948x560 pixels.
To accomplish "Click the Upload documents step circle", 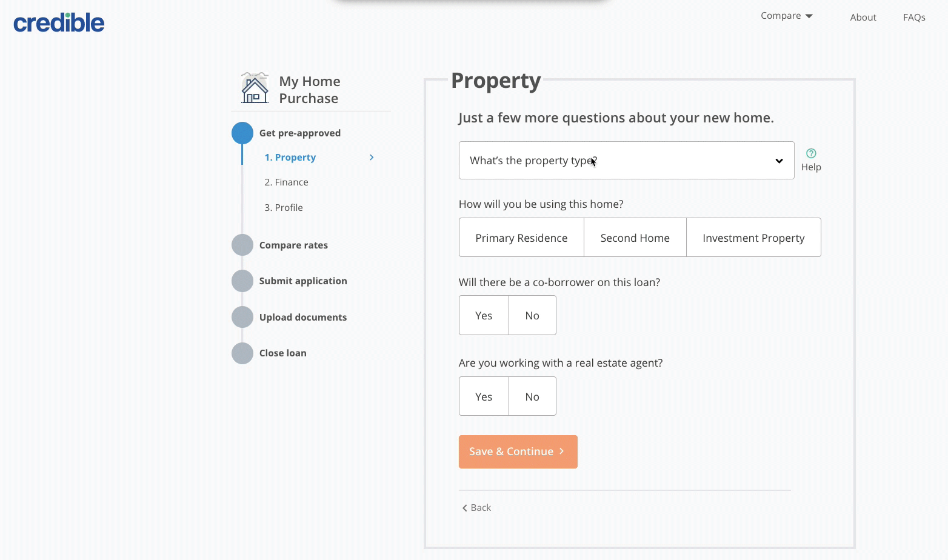I will [242, 317].
